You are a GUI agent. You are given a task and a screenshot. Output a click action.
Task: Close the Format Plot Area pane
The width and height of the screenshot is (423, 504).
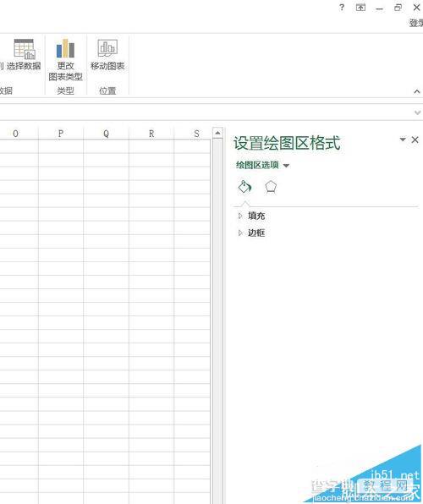(x=415, y=140)
